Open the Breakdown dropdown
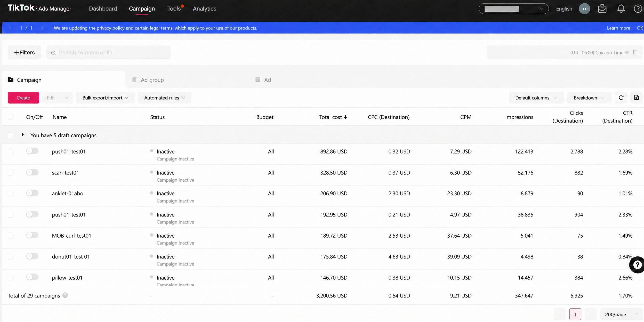The width and height of the screenshot is (644, 322). [589, 98]
